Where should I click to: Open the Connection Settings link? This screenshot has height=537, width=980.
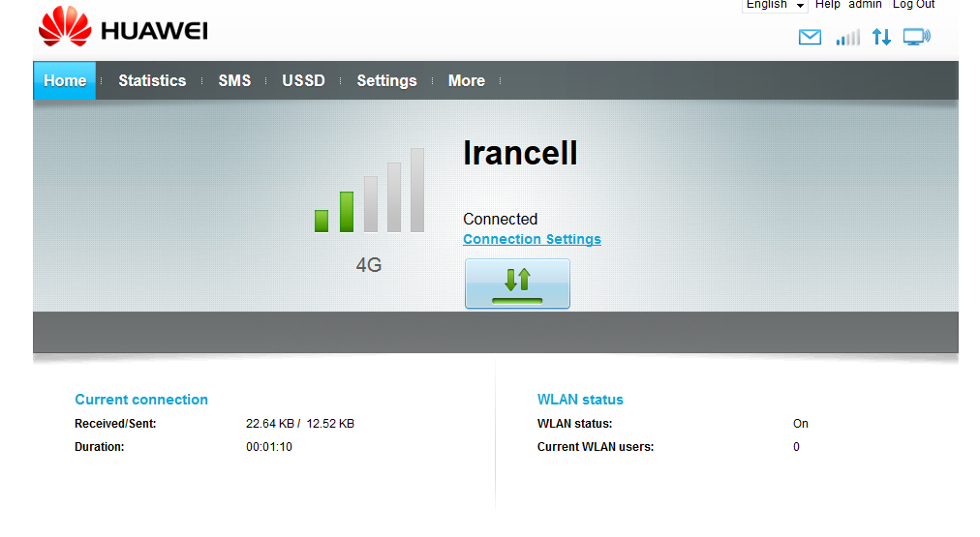click(532, 239)
